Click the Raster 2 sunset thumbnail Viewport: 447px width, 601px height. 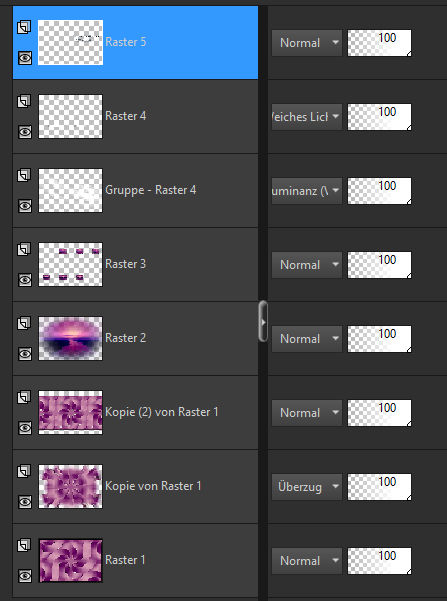coord(71,338)
